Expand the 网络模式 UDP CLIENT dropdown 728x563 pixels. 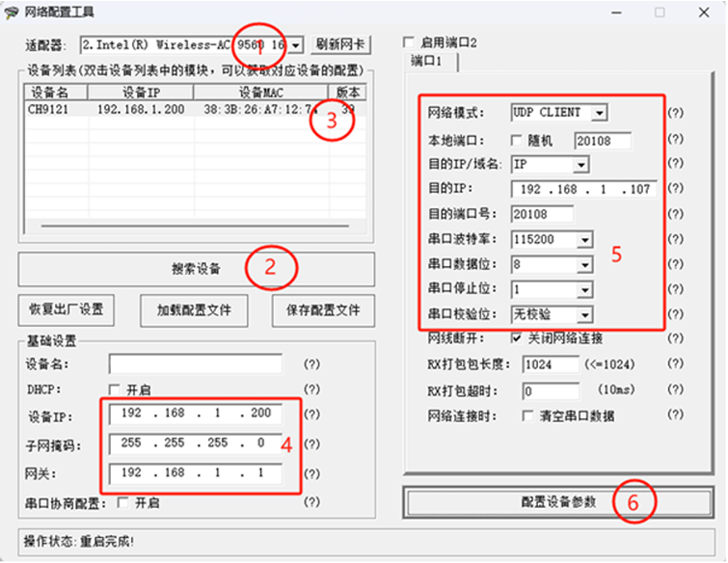[x=599, y=113]
